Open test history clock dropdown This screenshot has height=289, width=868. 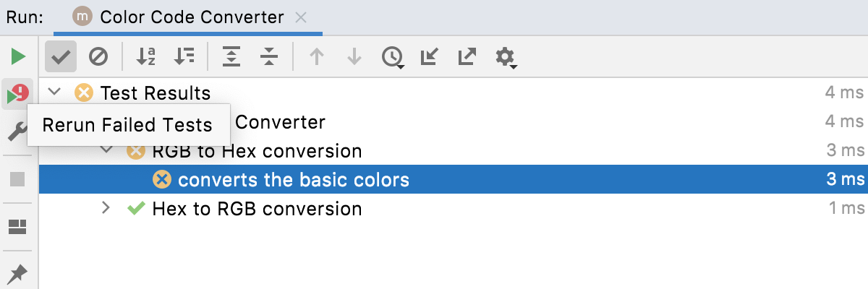pyautogui.click(x=393, y=56)
